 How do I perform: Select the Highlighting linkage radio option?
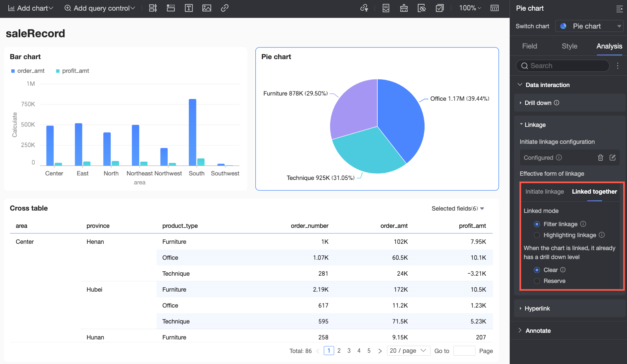(x=537, y=235)
